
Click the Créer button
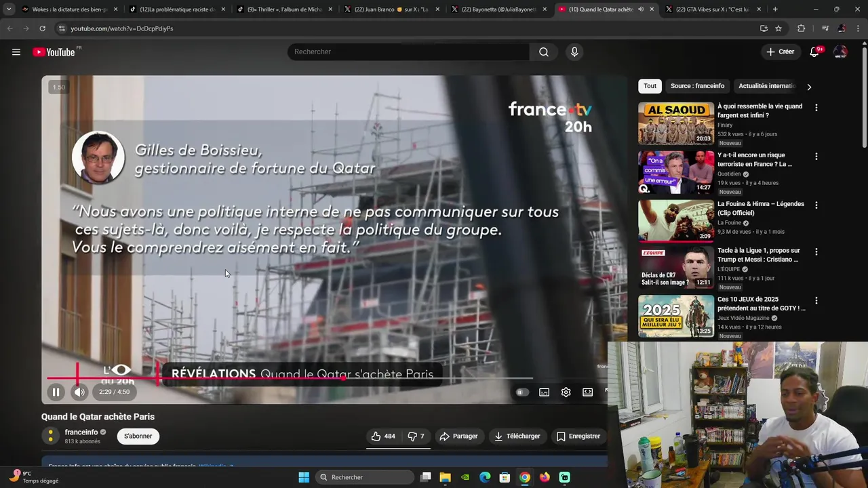[x=780, y=52]
